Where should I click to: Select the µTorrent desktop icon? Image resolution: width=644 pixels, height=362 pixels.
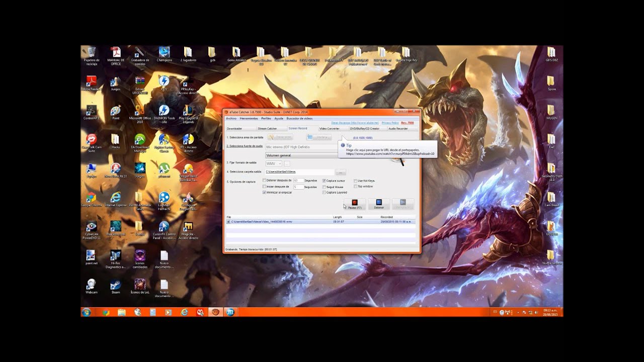point(164,171)
